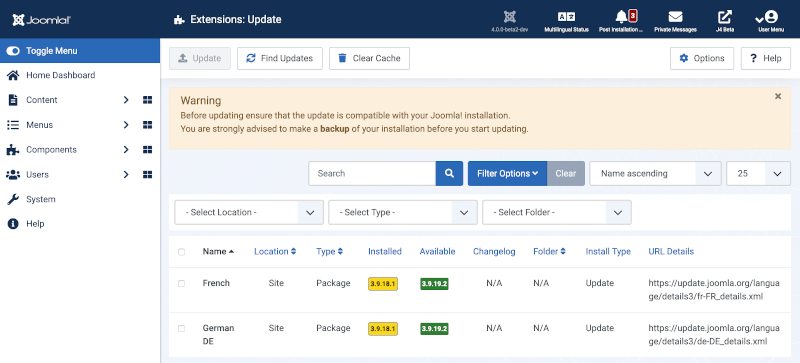This screenshot has width=800, height=363.
Task: Open the Multilingual Status icon
Action: coord(566,21)
